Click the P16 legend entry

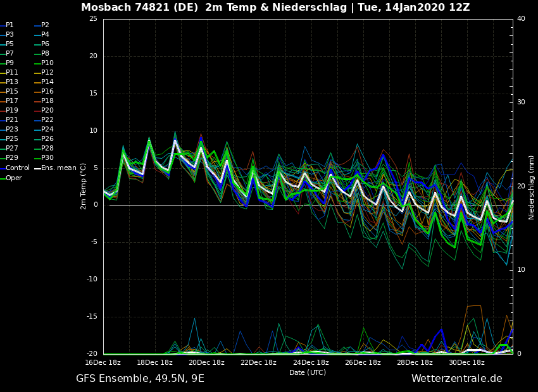tap(47, 92)
